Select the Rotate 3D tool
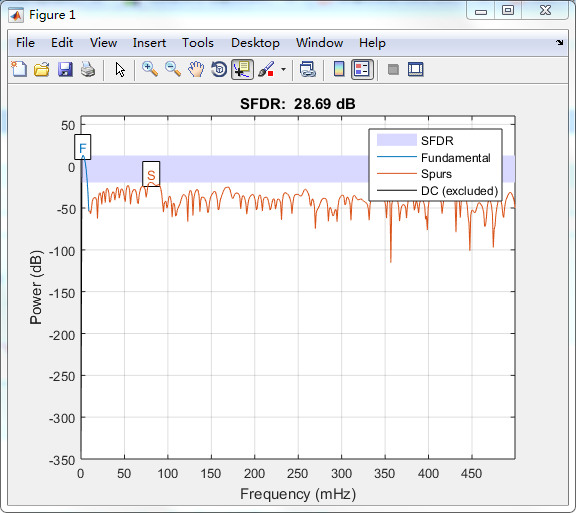The width and height of the screenshot is (576, 513). coord(219,69)
